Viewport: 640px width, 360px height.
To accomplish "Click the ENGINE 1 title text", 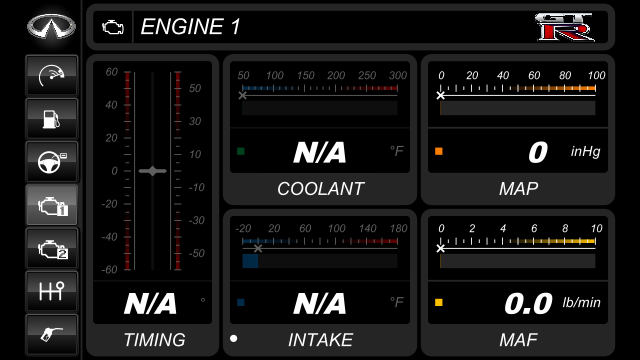I will [x=190, y=27].
